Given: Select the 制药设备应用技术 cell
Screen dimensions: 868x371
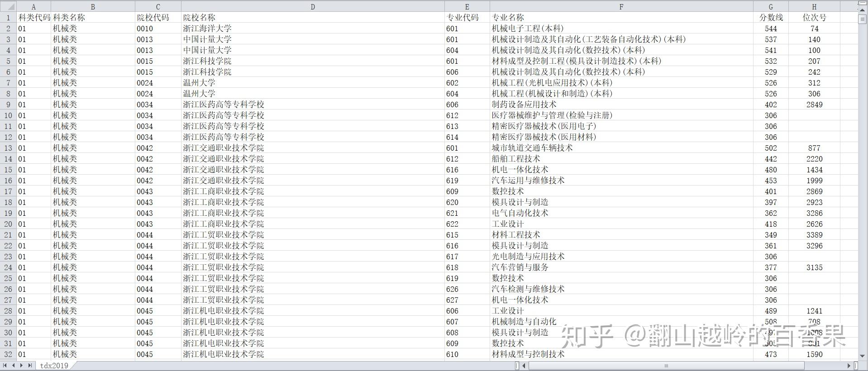Looking at the screenshot, I should click(x=621, y=104).
